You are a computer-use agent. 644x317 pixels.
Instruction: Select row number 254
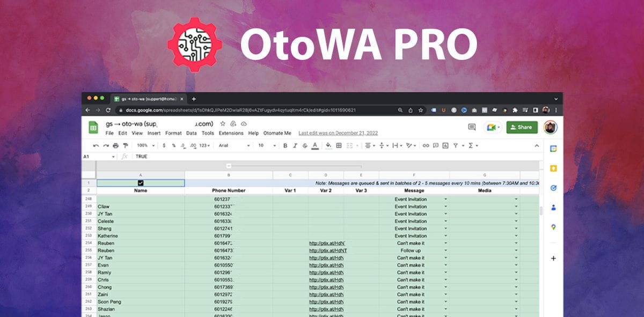(x=89, y=243)
